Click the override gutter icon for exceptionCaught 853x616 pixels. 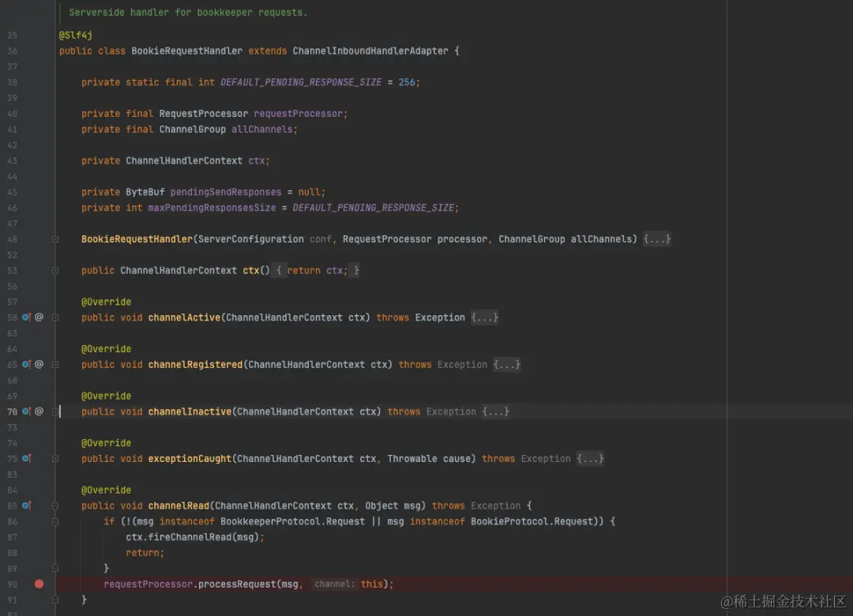coord(26,459)
